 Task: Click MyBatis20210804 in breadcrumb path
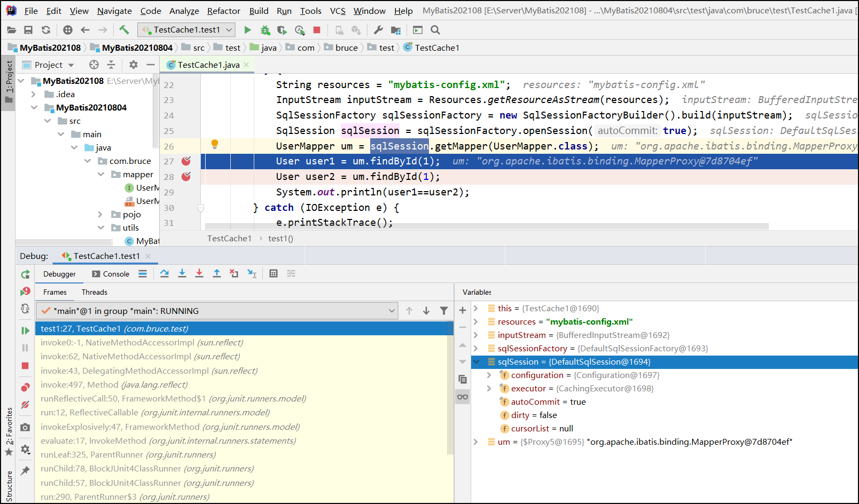click(131, 48)
